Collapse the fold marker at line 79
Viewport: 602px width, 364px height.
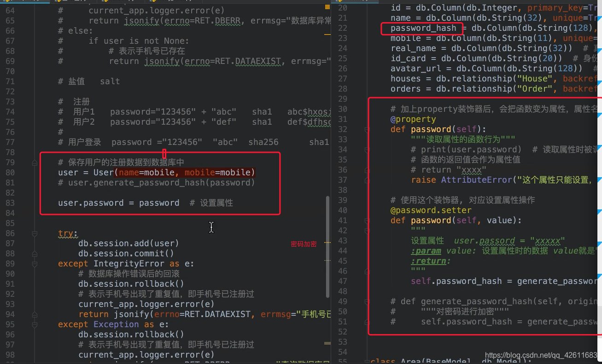tap(34, 162)
